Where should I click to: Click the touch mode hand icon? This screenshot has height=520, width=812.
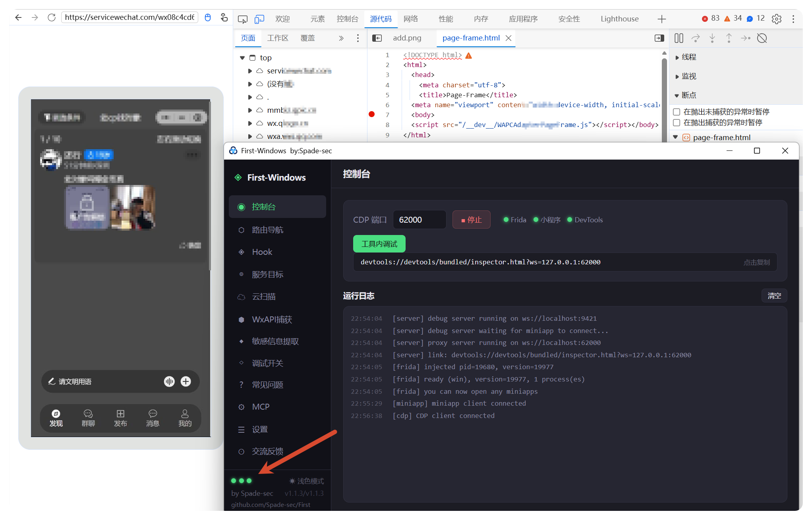pyautogui.click(x=224, y=17)
